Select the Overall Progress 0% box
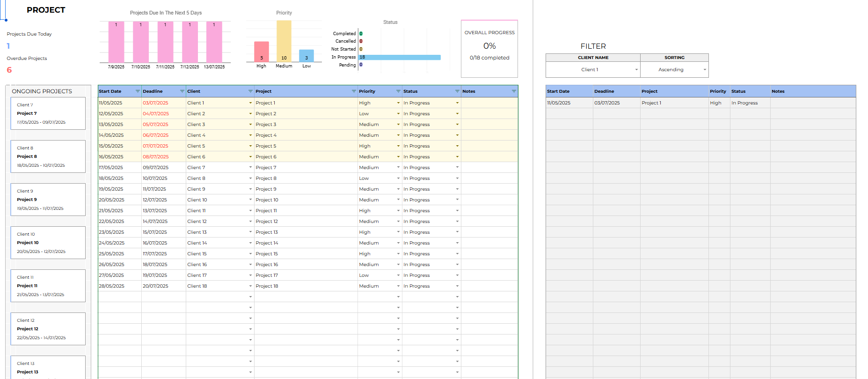This screenshot has height=379, width=868. pos(489,48)
